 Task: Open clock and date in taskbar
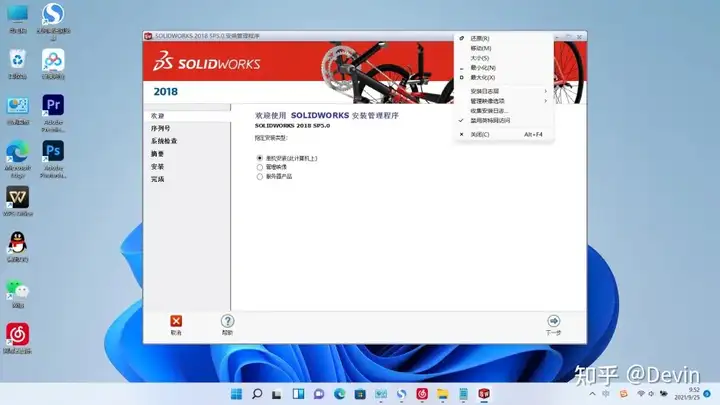687,394
